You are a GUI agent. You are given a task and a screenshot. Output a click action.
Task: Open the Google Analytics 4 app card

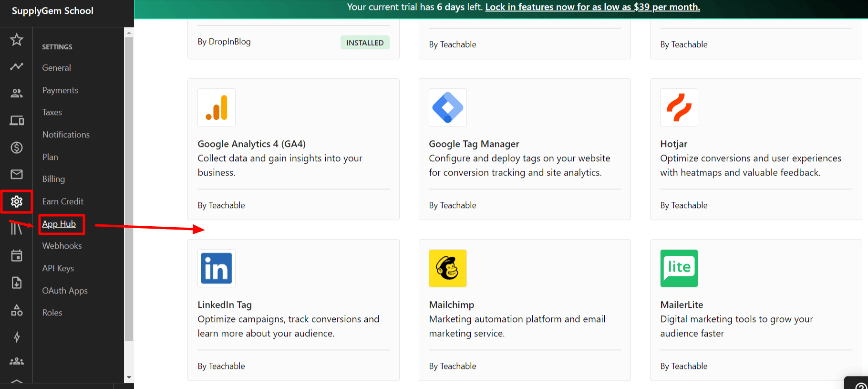point(293,149)
